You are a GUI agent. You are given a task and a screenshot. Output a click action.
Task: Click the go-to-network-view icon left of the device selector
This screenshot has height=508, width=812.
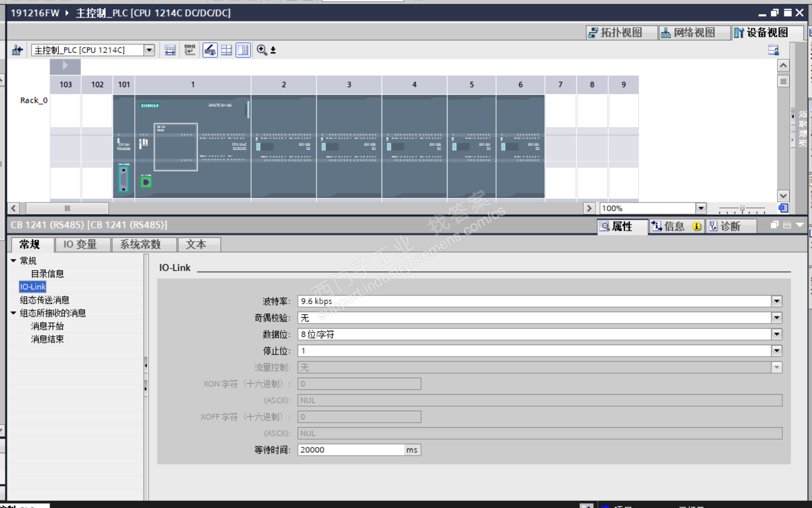click(x=17, y=50)
